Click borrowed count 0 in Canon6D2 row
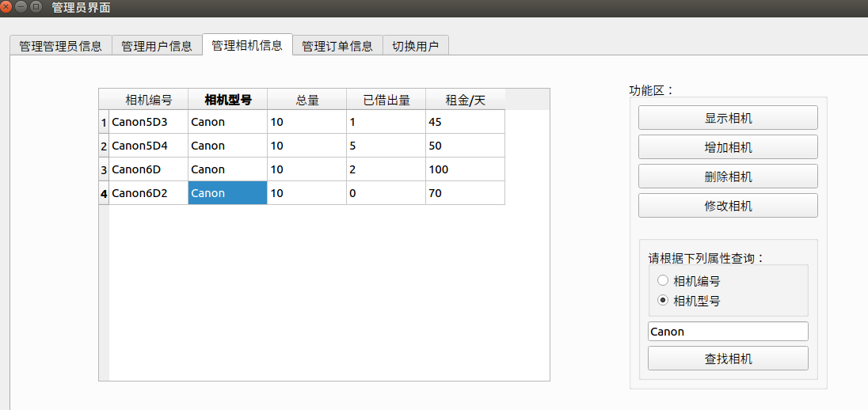Screen dimensions: 868x410 386,193
